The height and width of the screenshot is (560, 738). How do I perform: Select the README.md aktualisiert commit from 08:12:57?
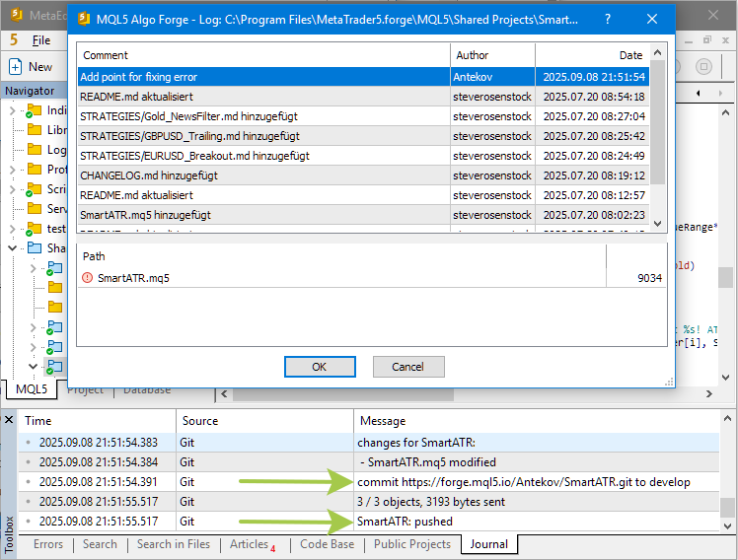click(x=363, y=195)
